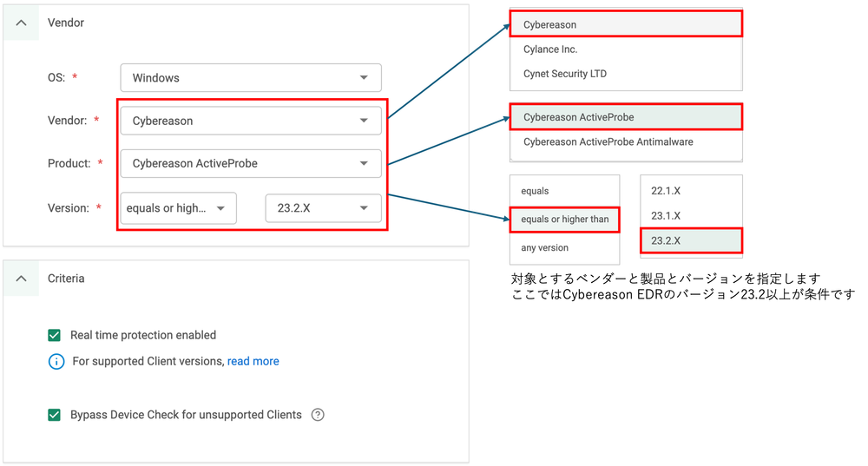Open the version operator dropdown equals or high...
This screenshot has width=868, height=466.
(x=178, y=208)
